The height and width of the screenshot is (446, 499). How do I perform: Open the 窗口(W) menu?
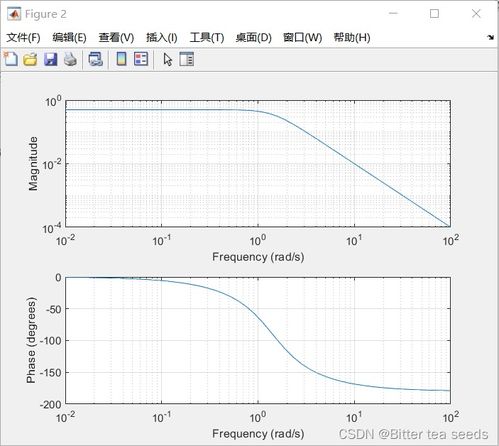coord(302,37)
